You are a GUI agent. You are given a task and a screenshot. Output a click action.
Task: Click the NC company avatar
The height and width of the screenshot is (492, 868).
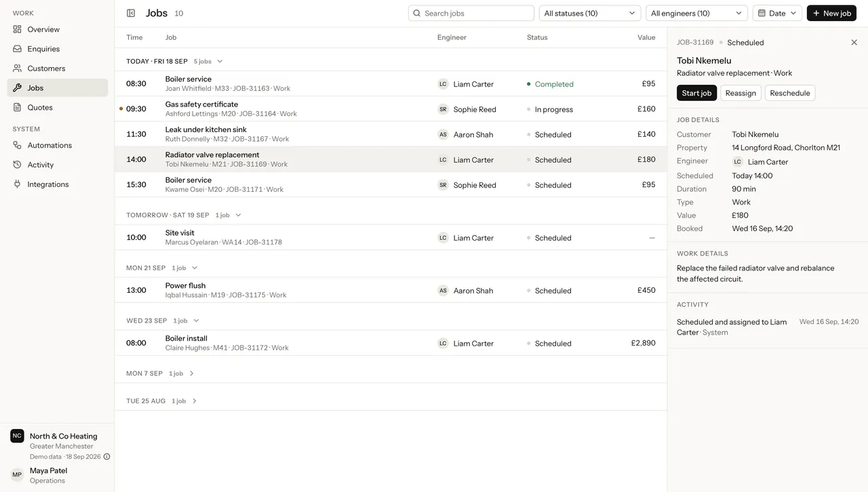17,436
